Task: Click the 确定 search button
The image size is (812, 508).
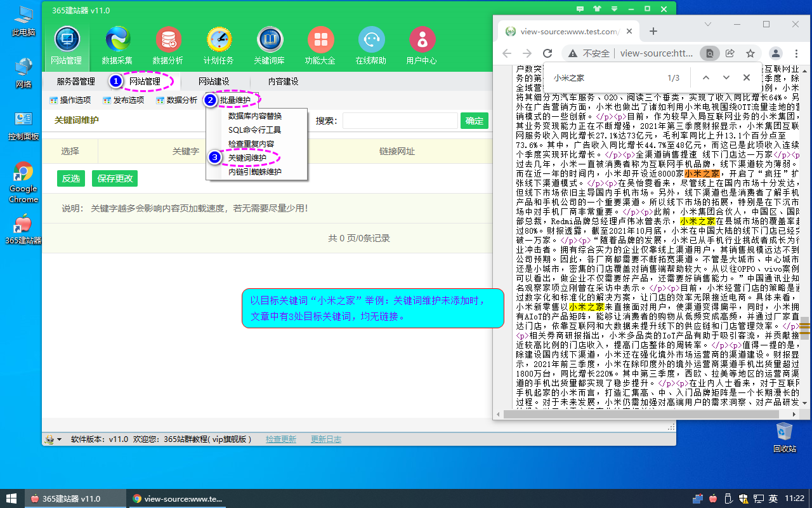Action: point(475,121)
